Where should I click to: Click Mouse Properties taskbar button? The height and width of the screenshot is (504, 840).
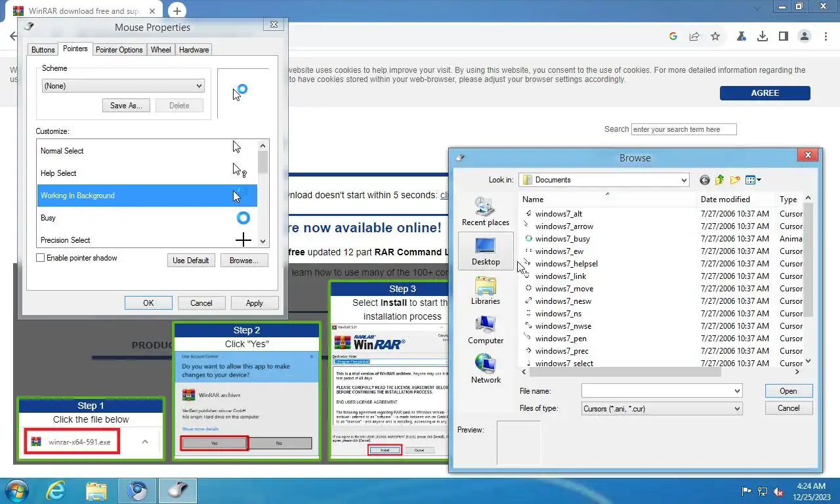coord(177,491)
